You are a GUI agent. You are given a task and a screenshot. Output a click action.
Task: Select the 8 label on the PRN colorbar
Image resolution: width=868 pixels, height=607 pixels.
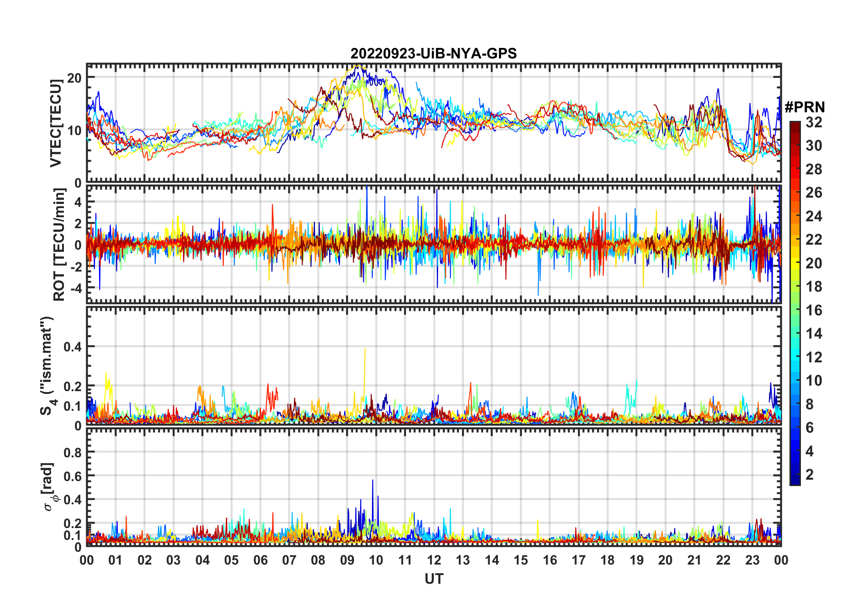pos(810,404)
